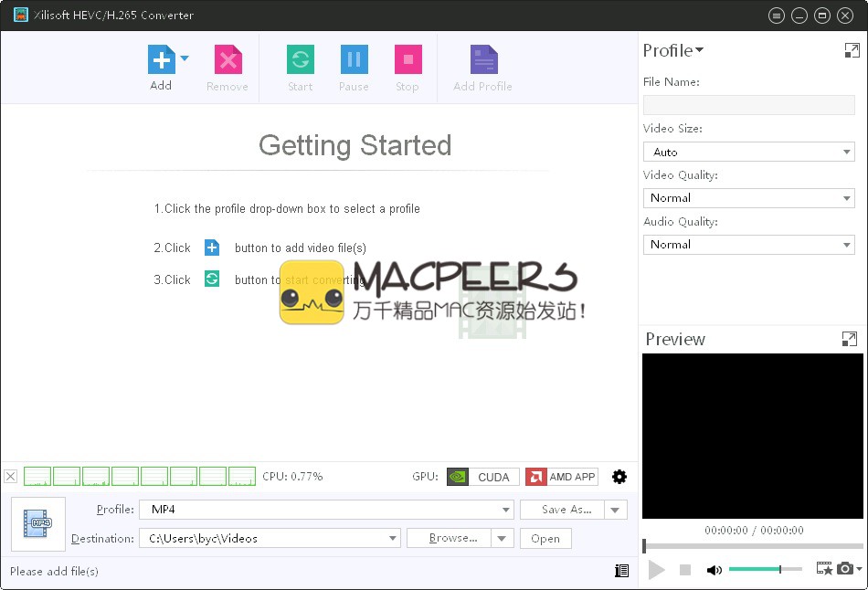Click the Add Profile icon
The image size is (868, 590).
[484, 59]
